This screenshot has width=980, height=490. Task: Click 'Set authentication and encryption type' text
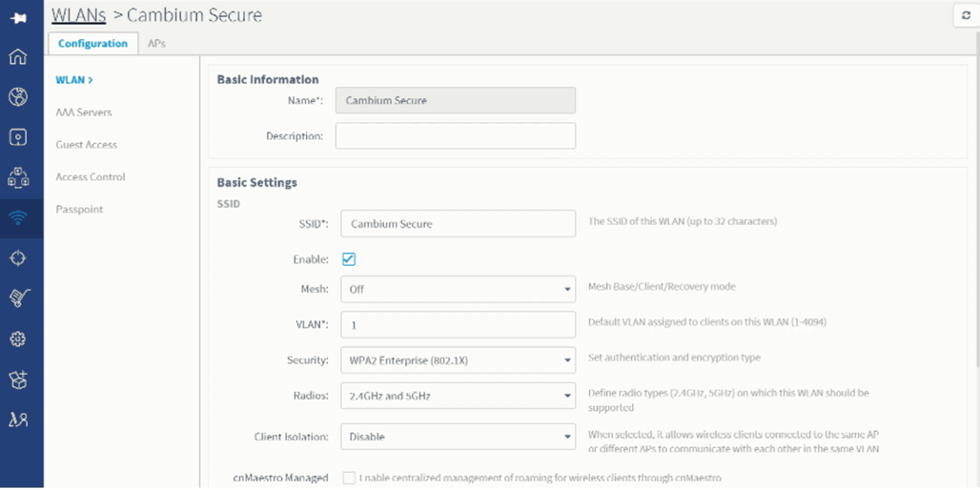[674, 358]
